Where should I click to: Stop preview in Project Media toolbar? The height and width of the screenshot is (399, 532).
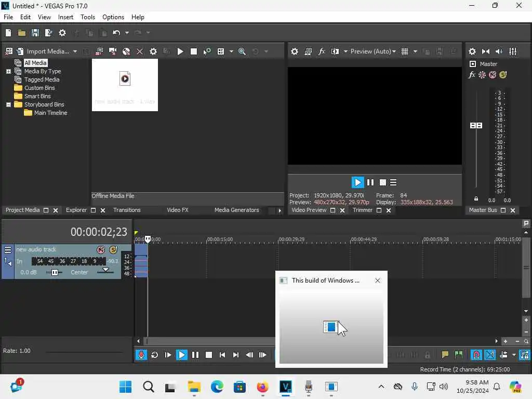click(x=194, y=51)
